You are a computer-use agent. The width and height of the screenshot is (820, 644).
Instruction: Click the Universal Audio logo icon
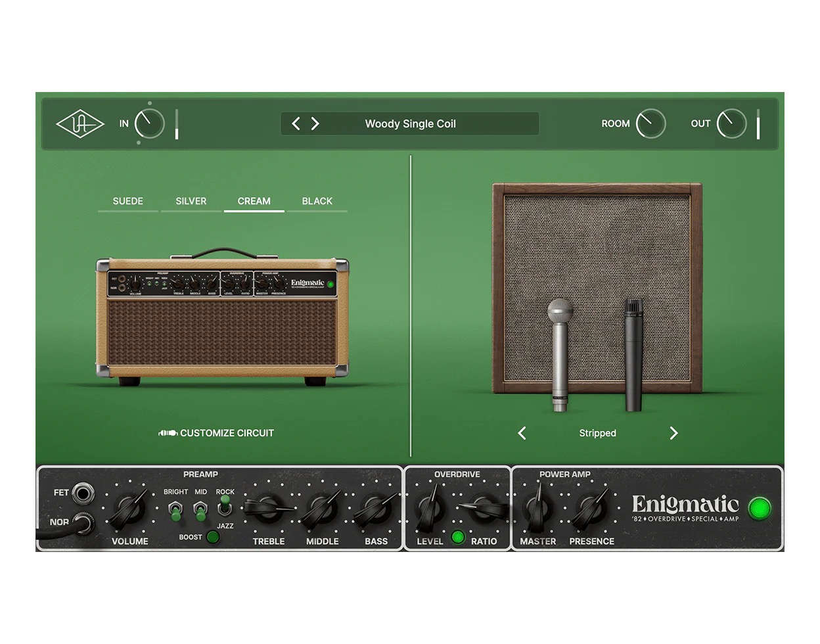tap(80, 124)
